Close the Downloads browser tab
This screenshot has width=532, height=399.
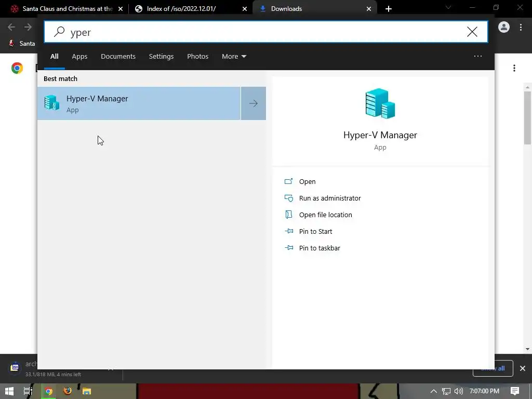pos(369,9)
